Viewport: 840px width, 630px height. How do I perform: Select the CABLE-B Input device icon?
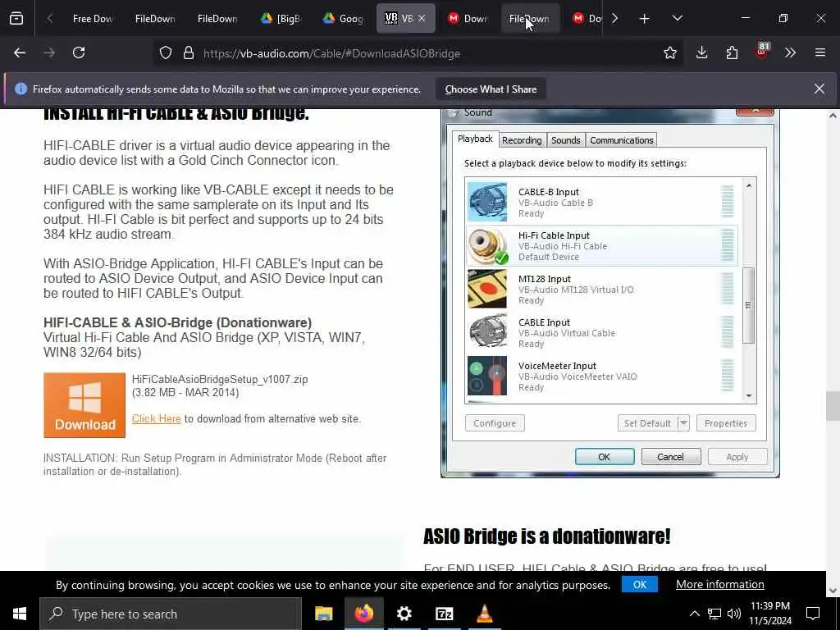[x=487, y=202]
